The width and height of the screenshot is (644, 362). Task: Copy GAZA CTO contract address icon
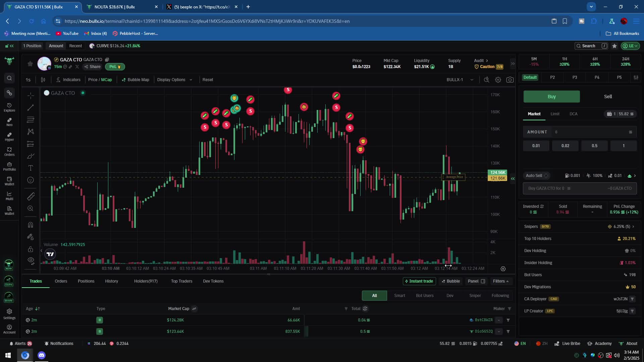coord(107,60)
